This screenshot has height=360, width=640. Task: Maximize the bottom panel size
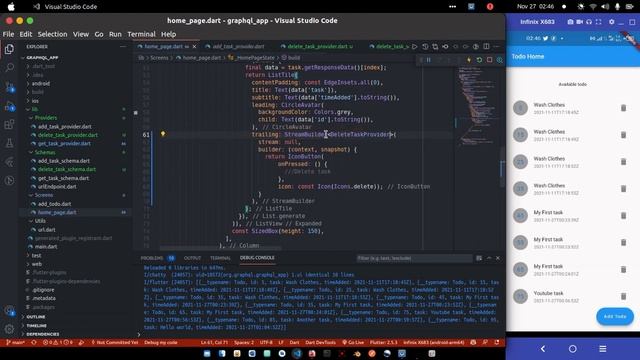point(489,258)
